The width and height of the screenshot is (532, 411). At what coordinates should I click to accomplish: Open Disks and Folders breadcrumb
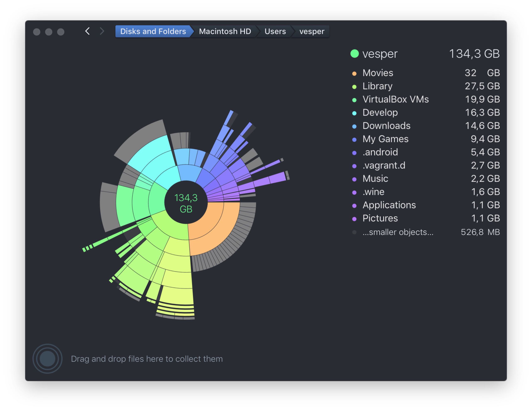pyautogui.click(x=153, y=31)
